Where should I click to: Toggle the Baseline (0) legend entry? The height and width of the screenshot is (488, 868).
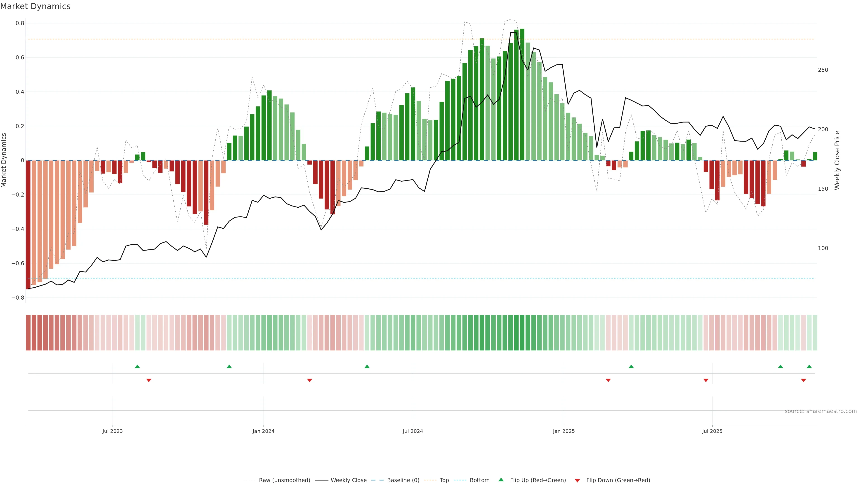(x=403, y=480)
